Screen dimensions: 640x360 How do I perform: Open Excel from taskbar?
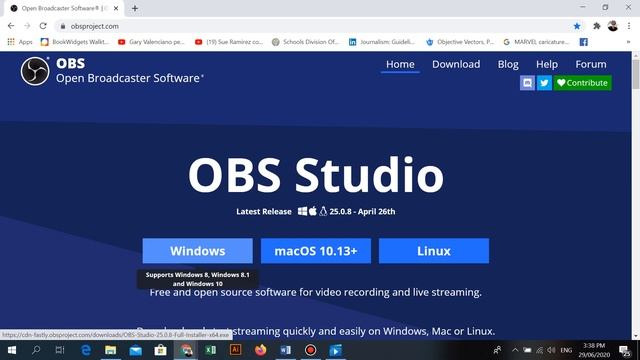click(211, 350)
